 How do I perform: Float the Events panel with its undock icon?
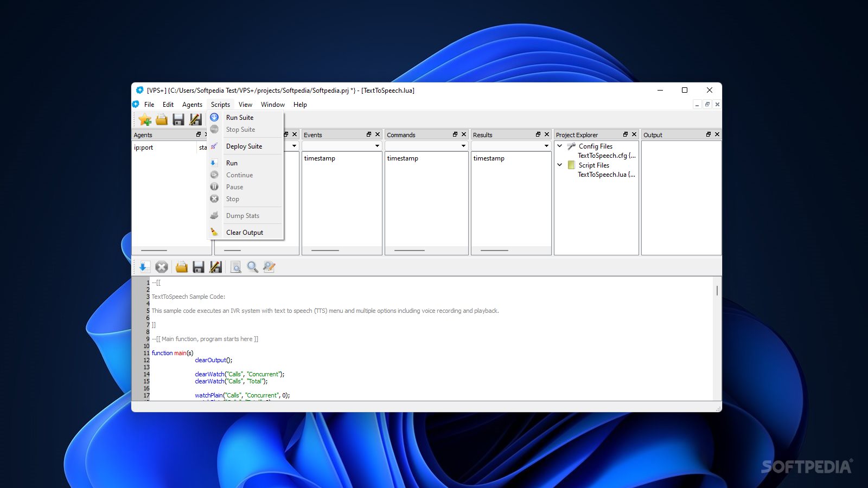[x=369, y=134]
